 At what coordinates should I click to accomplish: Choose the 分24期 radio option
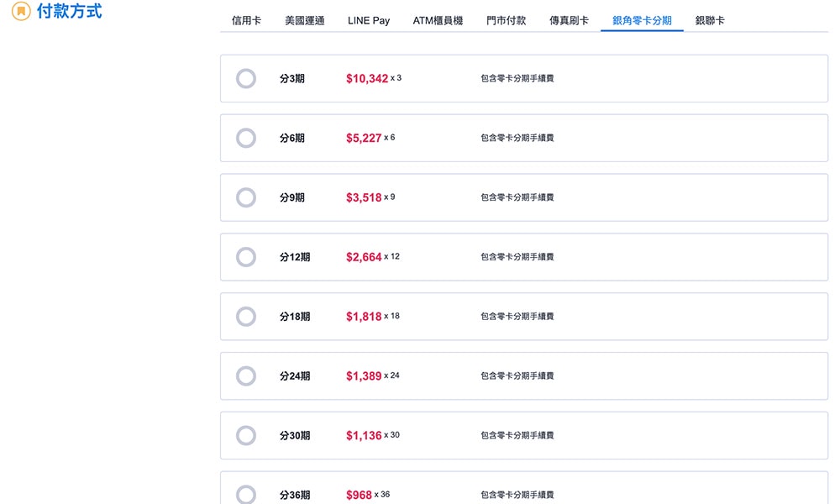point(246,375)
